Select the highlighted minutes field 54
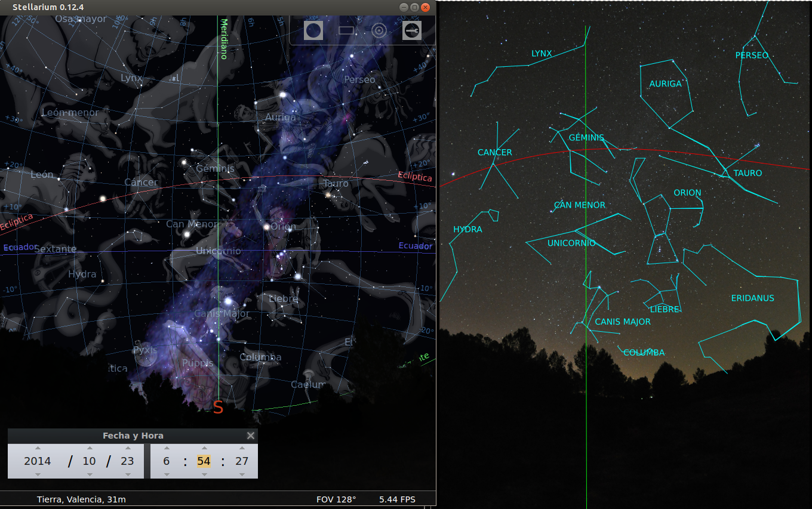 tap(204, 461)
